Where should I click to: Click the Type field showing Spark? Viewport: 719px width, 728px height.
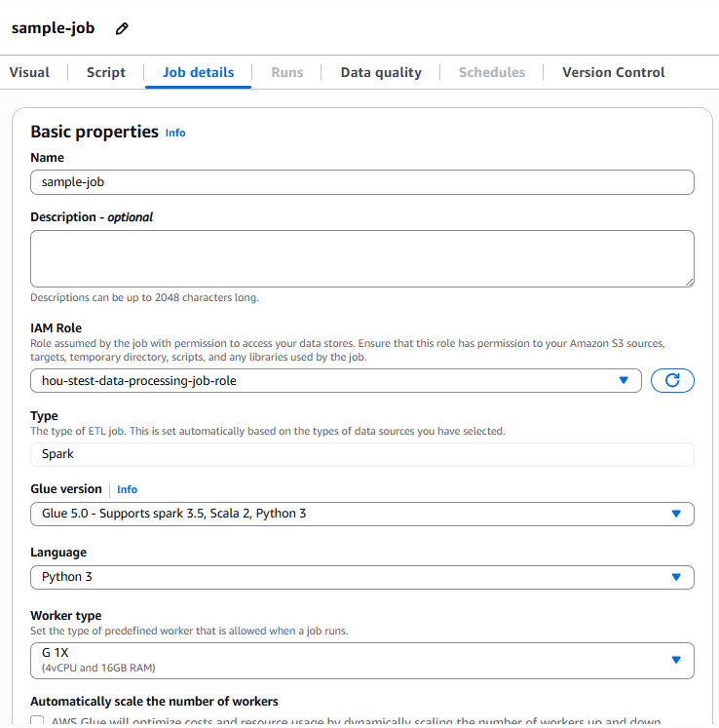[x=361, y=454]
